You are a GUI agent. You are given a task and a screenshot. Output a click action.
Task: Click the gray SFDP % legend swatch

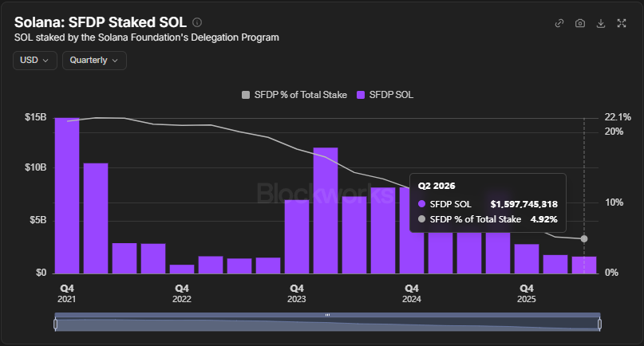246,95
